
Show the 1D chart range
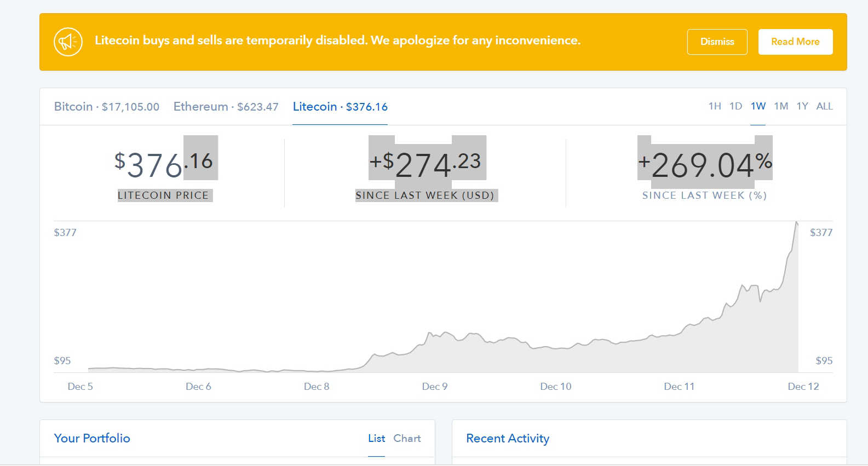point(735,106)
